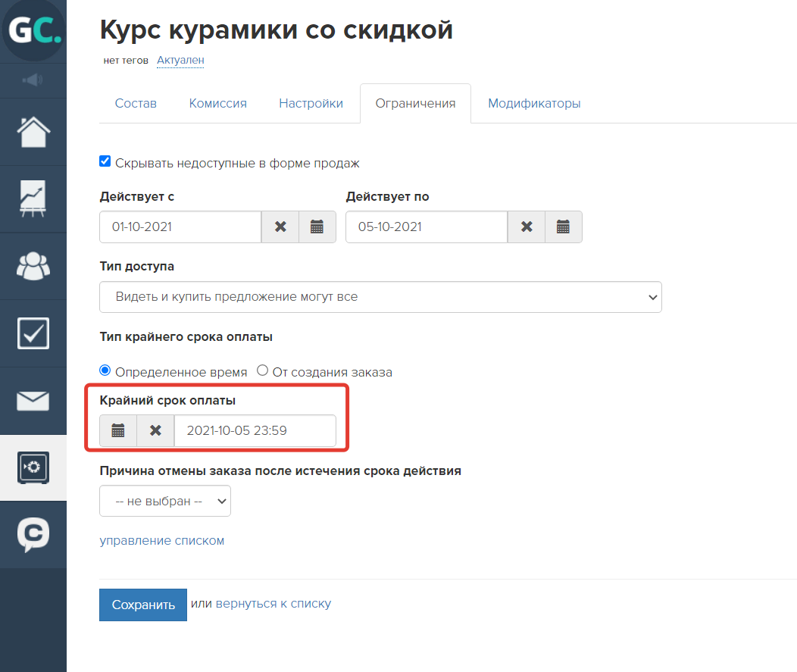Click the 'нет тегов' label
The width and height of the screenshot is (797, 672).
[x=126, y=61]
